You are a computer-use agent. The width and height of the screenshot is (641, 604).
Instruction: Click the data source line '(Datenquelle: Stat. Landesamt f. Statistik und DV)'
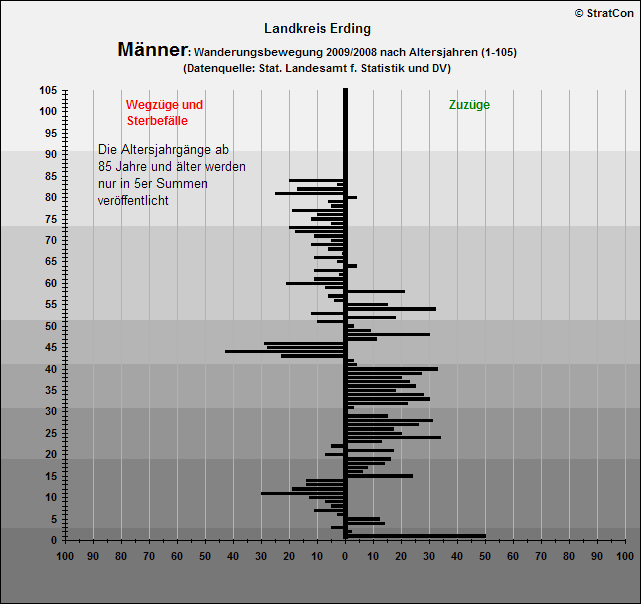[x=317, y=68]
